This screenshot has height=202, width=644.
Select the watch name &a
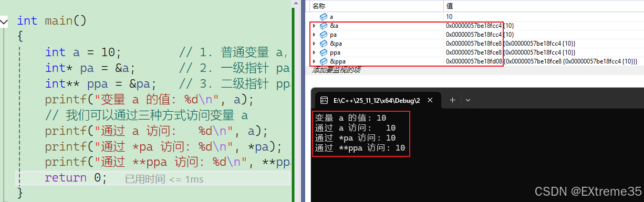(x=334, y=25)
